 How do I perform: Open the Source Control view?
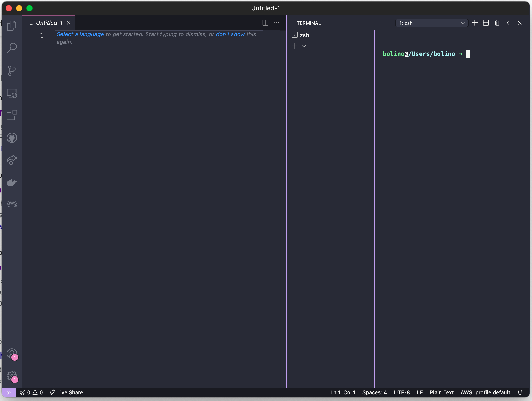12,71
